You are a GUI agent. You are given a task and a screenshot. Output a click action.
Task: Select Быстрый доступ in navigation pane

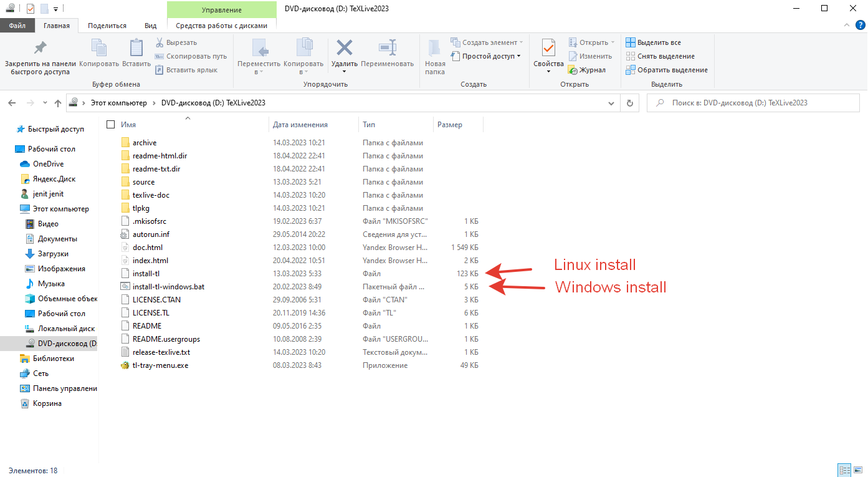[x=50, y=129]
